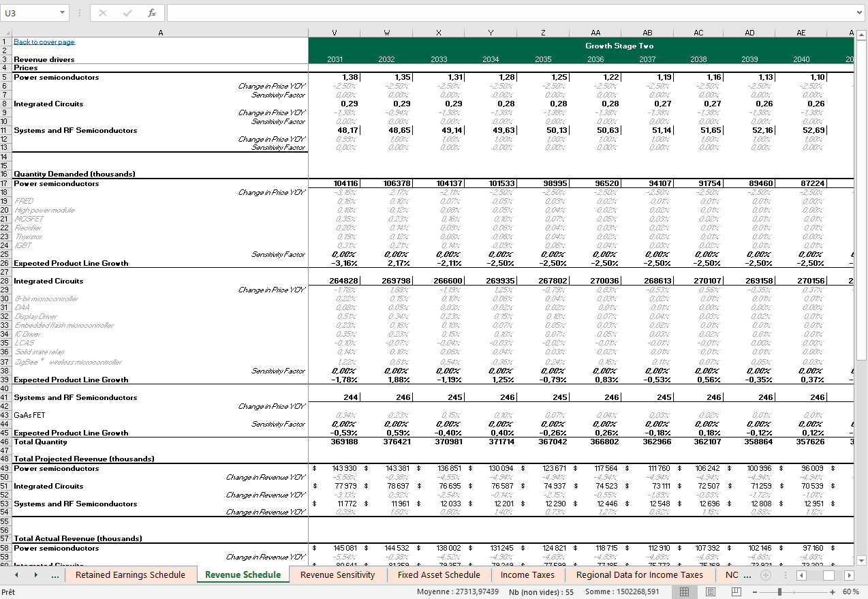Select the 2031 year header cell
The image size is (868, 599).
(335, 59)
